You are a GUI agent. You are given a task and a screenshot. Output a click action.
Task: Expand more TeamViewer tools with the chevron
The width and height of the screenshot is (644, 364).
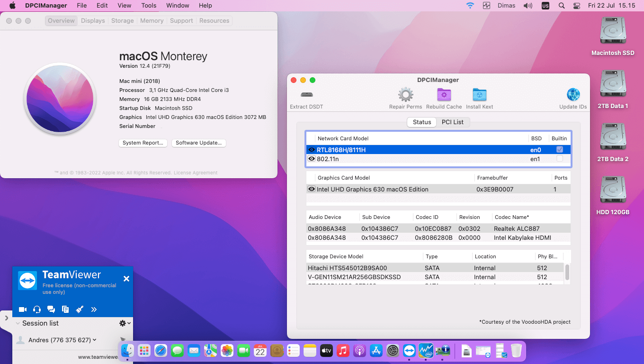pyautogui.click(x=94, y=309)
